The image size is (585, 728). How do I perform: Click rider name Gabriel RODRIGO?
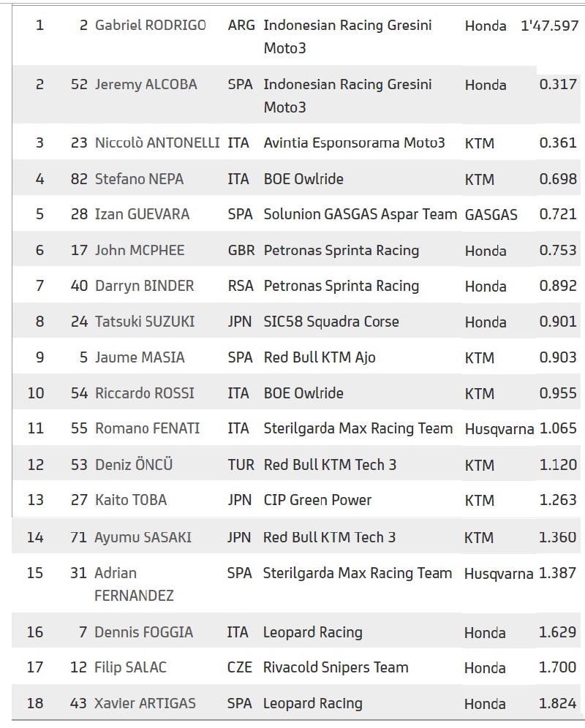[150, 25]
